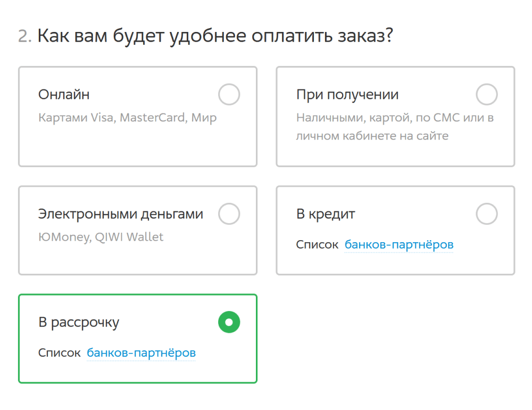This screenshot has height=410, width=532.
Task: Click "Список" text in the "В кредит" card
Action: [x=317, y=245]
